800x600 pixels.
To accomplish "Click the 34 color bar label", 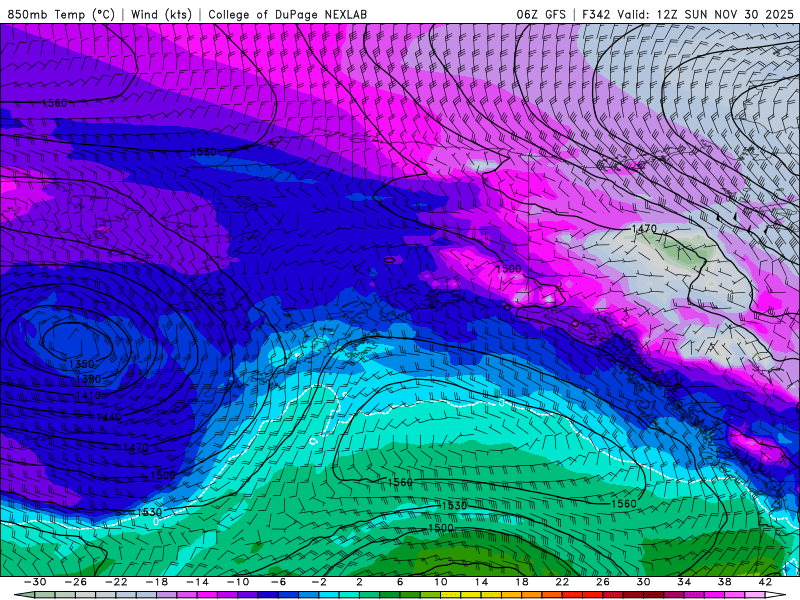I will 684,582.
